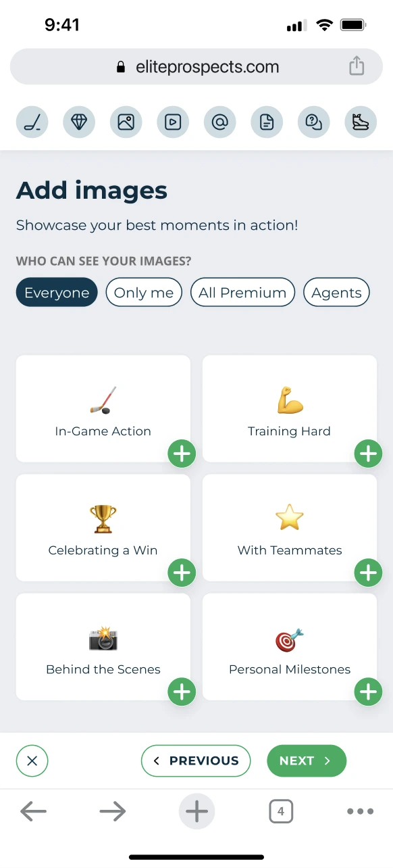This screenshot has height=868, width=393.
Task: Select the ice skate step icon
Action: click(x=361, y=122)
